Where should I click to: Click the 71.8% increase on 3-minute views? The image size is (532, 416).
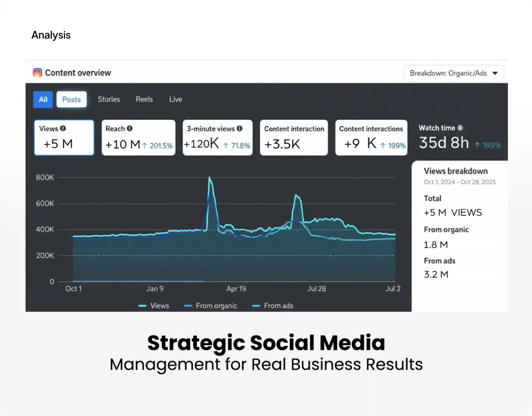coord(236,146)
